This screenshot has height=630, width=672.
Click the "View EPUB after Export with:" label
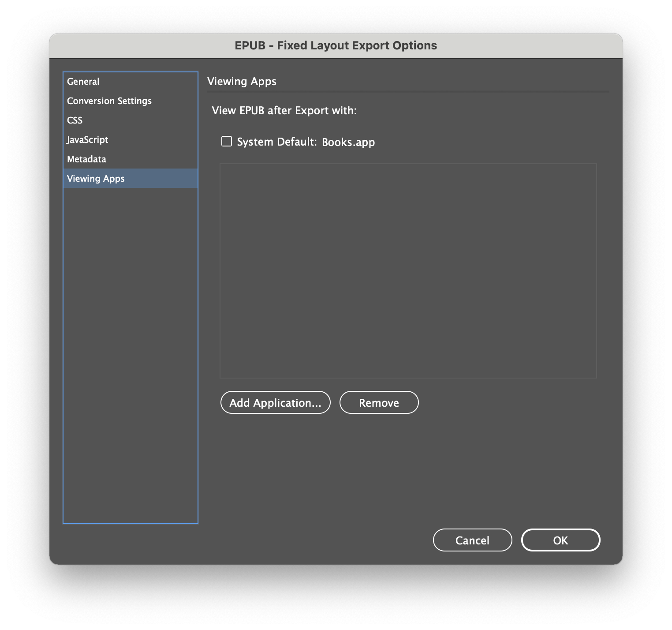[284, 111]
